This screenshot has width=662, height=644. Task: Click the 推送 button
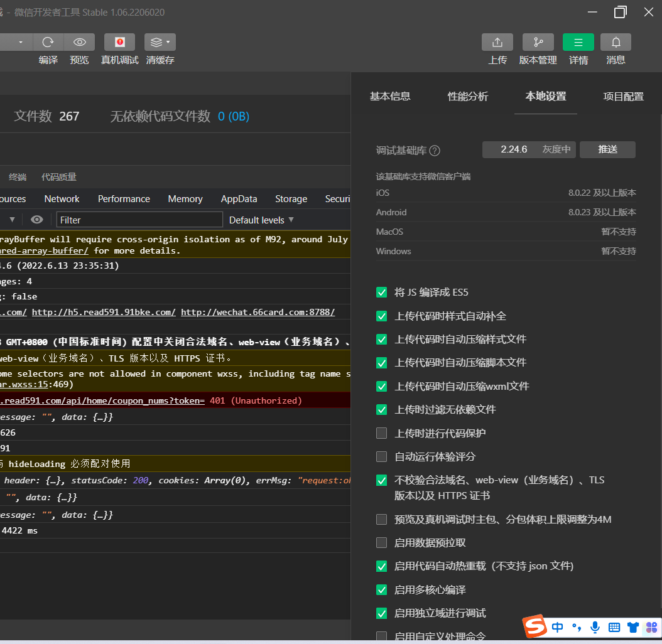pyautogui.click(x=607, y=149)
